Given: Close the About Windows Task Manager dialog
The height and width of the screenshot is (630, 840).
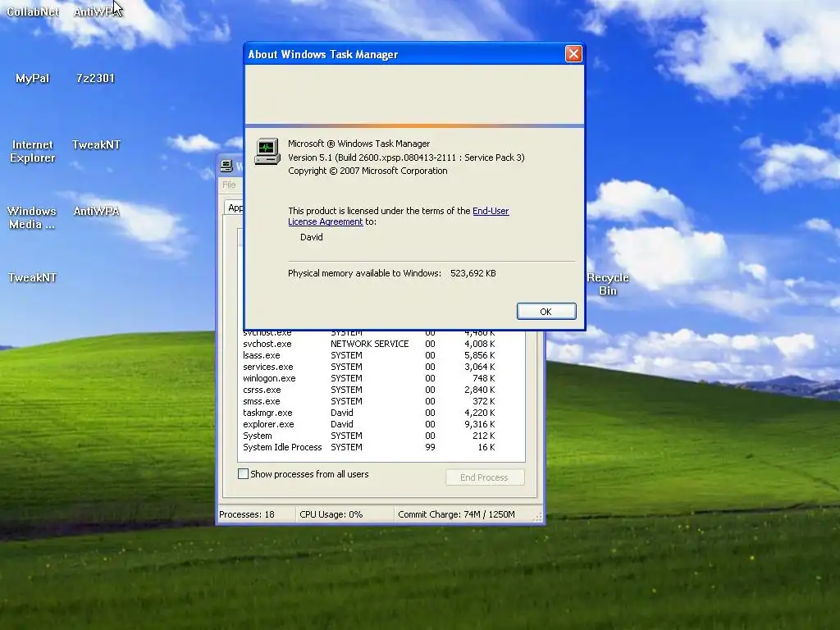Looking at the screenshot, I should [573, 54].
